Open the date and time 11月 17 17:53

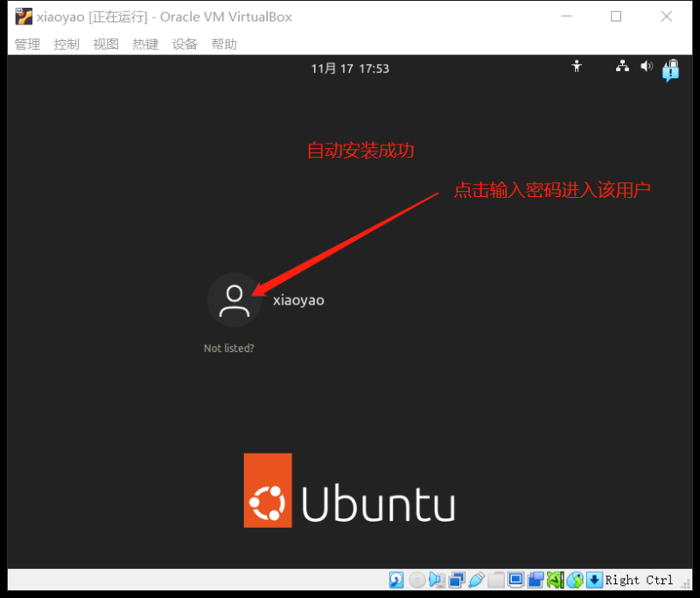[350, 68]
